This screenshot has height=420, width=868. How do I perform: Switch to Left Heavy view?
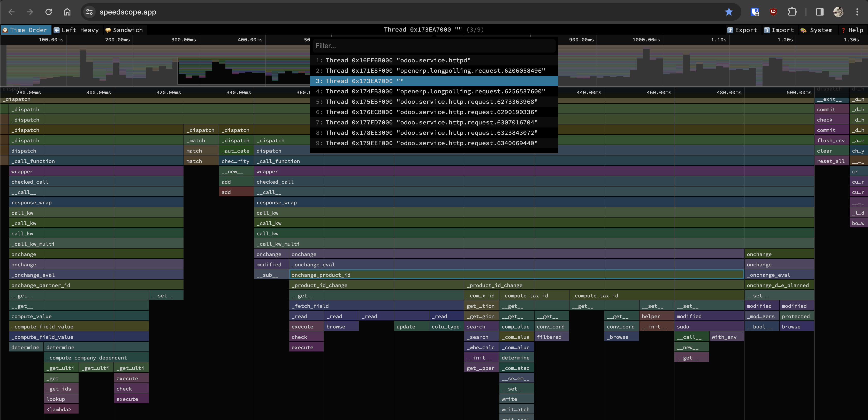click(76, 30)
